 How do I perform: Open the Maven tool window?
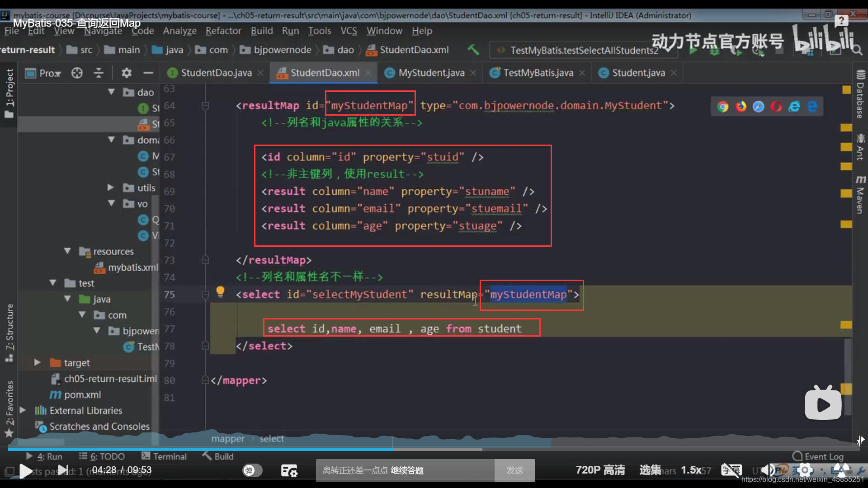[860, 195]
